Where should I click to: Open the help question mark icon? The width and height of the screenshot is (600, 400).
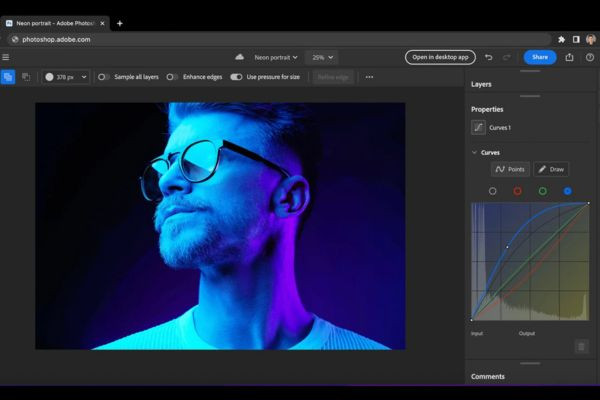590,57
